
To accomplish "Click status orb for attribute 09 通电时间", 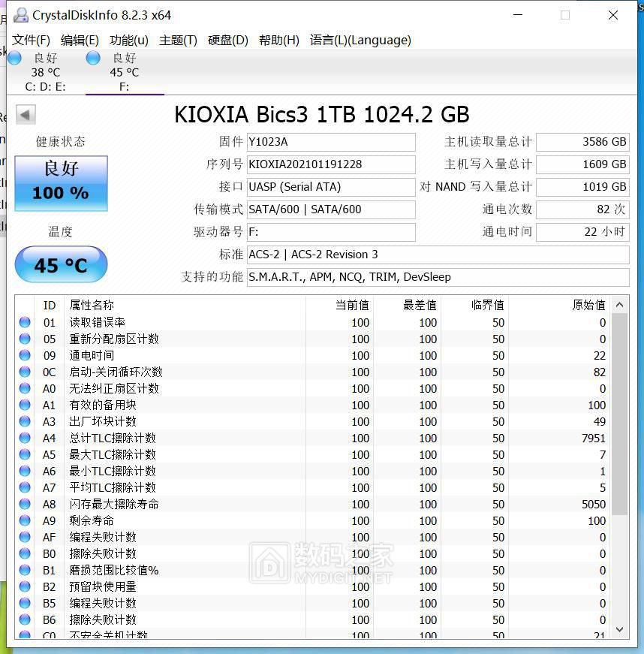I will [x=25, y=355].
